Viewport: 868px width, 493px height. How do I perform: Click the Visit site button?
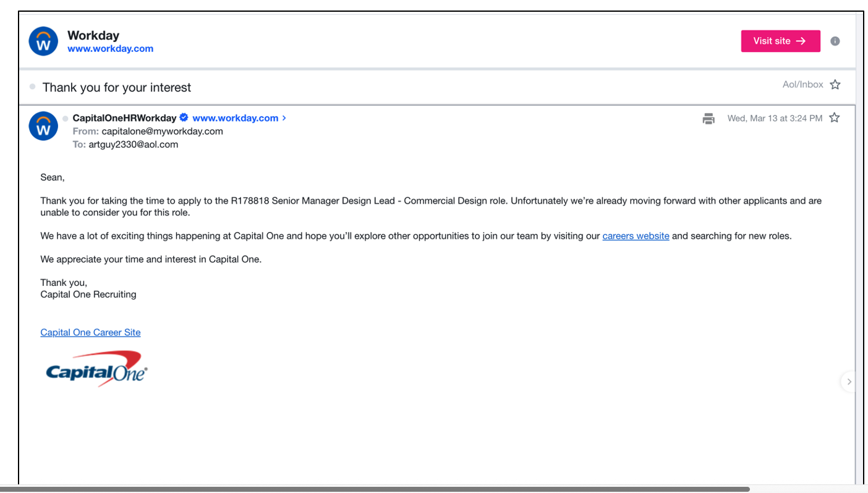tap(780, 41)
